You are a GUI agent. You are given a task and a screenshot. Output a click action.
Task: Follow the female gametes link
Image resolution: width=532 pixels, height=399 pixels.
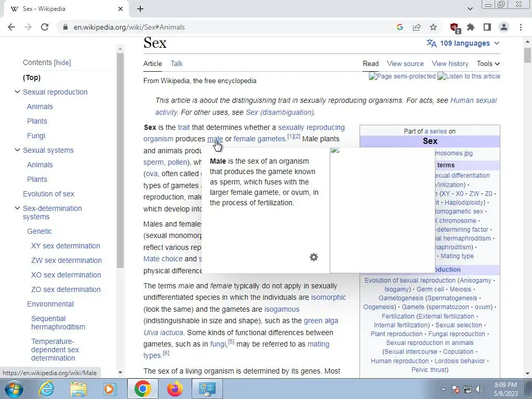pos(260,139)
